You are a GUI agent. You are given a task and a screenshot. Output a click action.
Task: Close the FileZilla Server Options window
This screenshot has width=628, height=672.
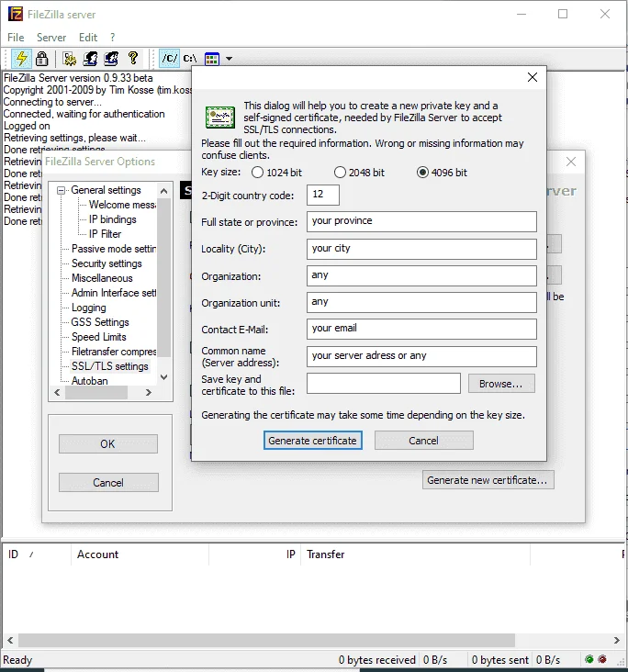[x=571, y=162]
